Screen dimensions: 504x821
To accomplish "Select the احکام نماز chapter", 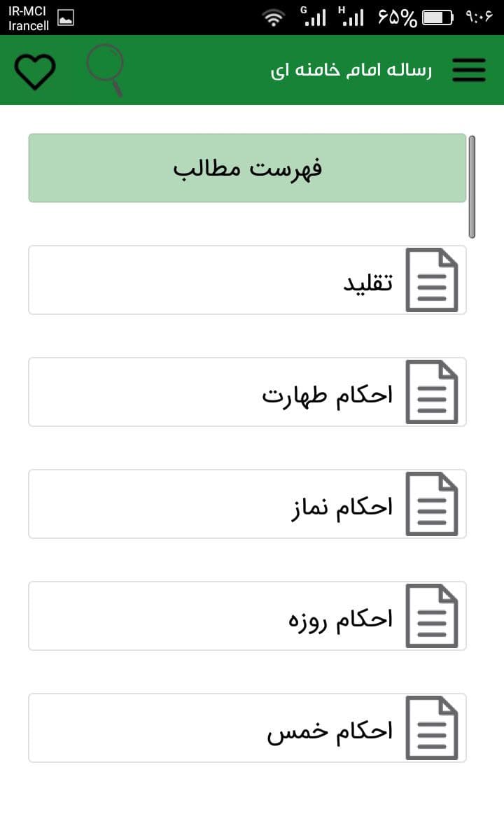I will [x=245, y=504].
